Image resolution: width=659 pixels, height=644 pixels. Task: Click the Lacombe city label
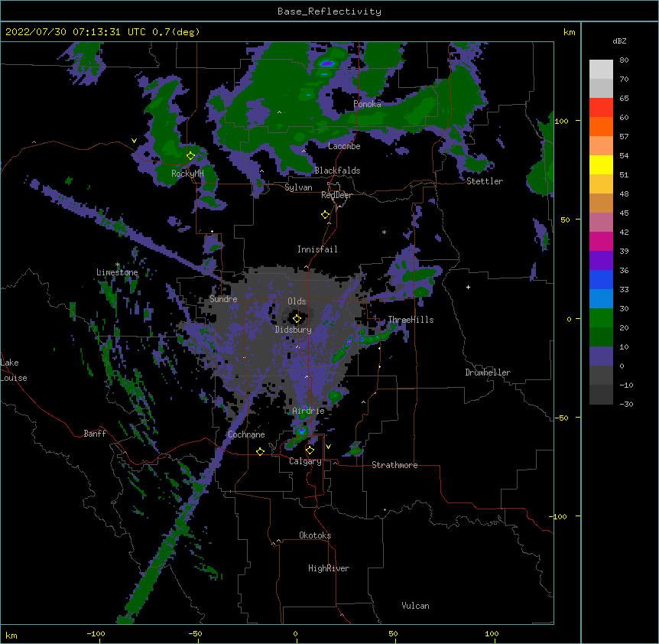click(x=344, y=146)
